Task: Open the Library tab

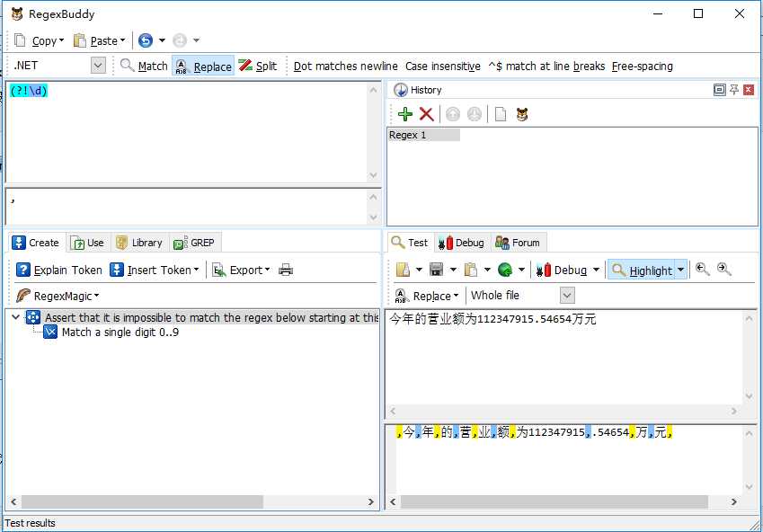Action: [x=139, y=243]
